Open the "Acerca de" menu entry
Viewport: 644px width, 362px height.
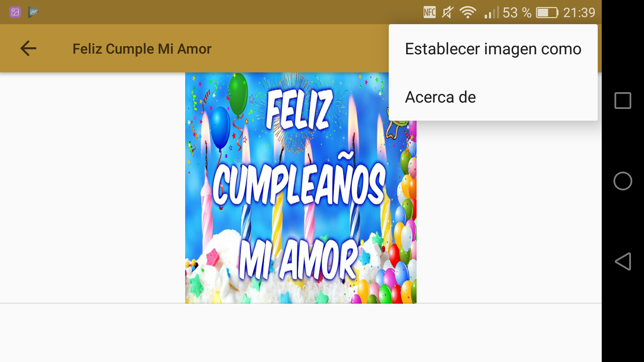click(x=493, y=97)
